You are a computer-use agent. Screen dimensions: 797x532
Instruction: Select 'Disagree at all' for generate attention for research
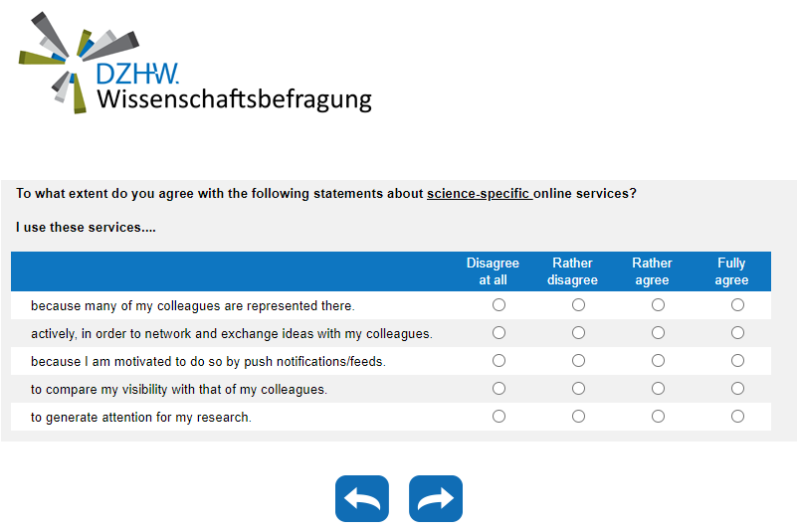(499, 417)
